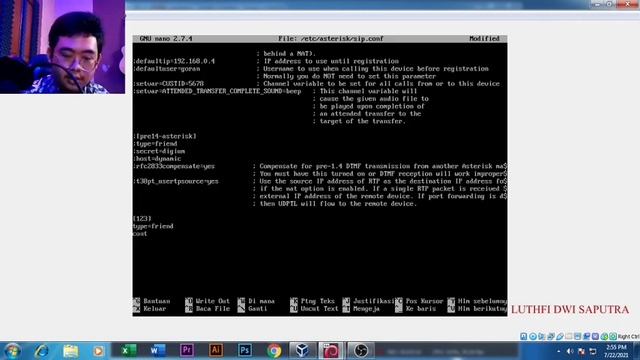
Task: Open Google Chrome from taskbar
Action: [274, 351]
